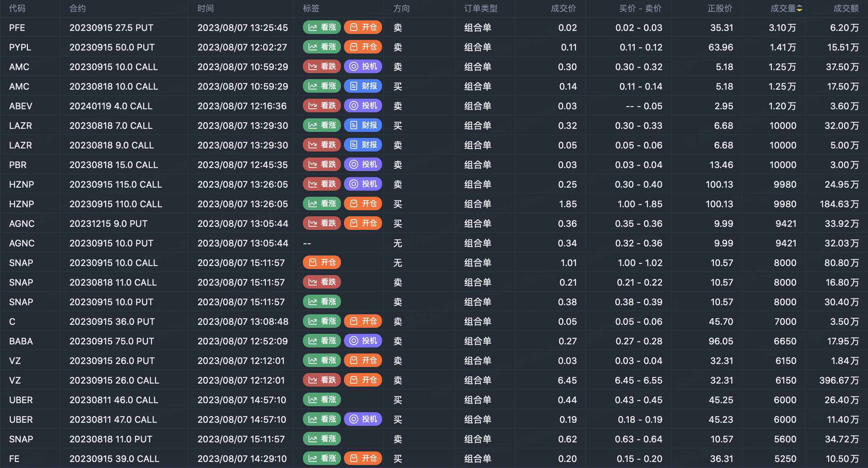Click 投机 tag in AMC 20230915 10.0 CALL row

363,66
